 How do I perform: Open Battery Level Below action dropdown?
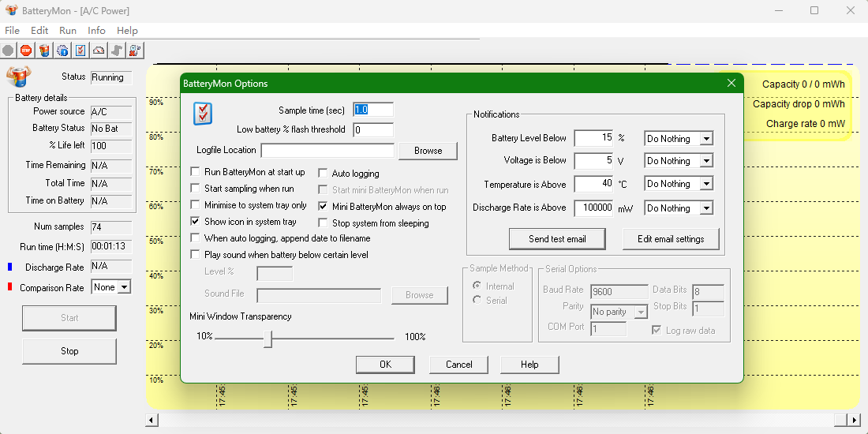(705, 139)
